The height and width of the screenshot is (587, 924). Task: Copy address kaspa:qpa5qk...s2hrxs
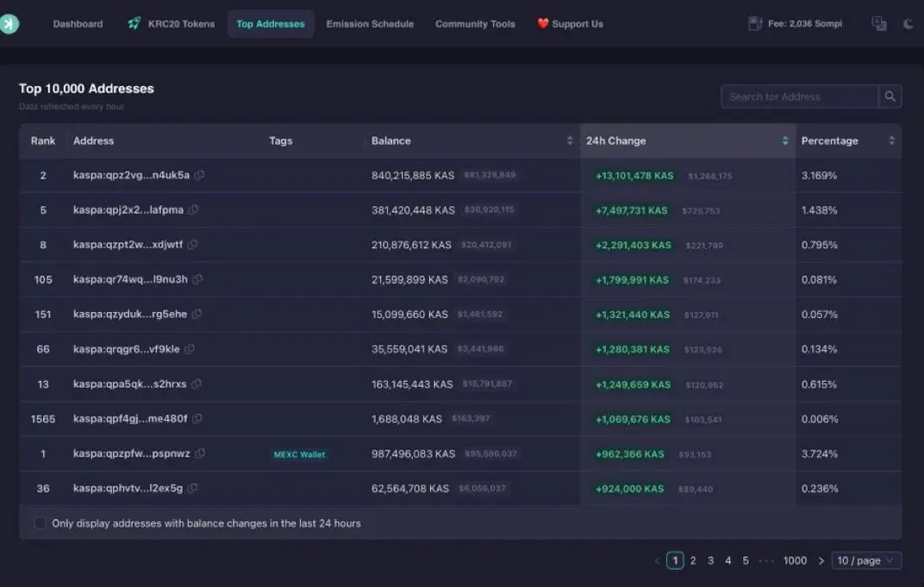(197, 384)
